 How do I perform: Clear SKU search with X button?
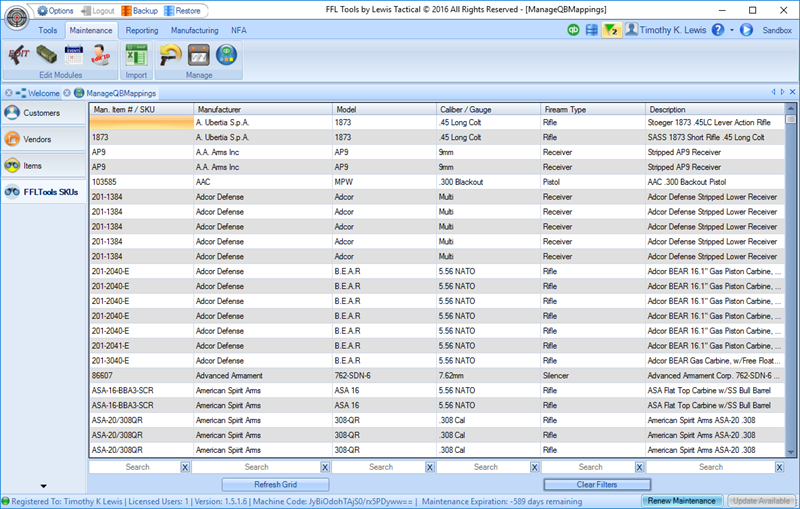pyautogui.click(x=185, y=467)
